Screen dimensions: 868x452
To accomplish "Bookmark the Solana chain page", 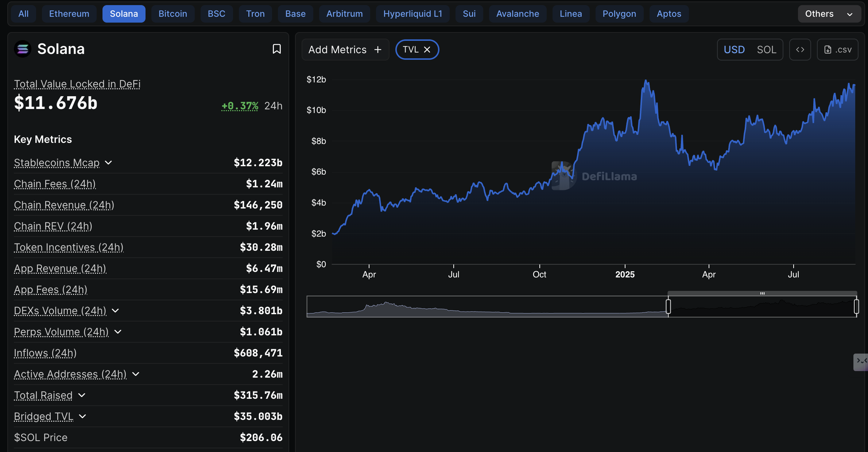I will [276, 49].
